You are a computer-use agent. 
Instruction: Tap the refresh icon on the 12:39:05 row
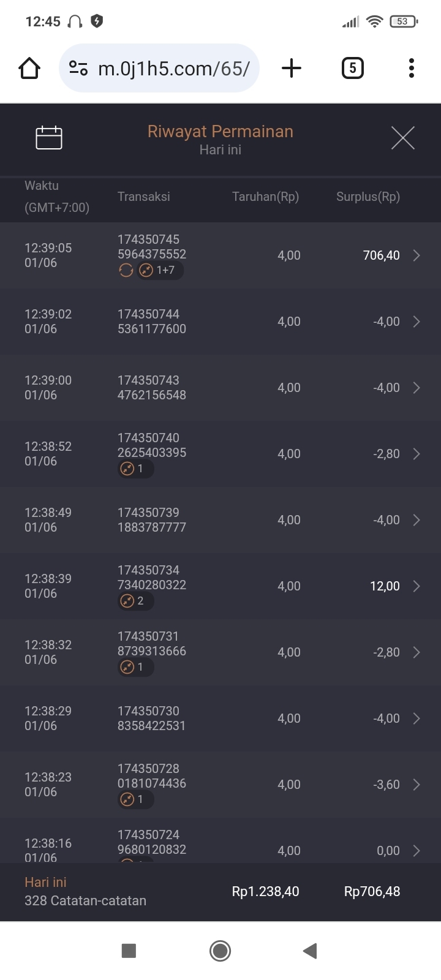(x=126, y=270)
